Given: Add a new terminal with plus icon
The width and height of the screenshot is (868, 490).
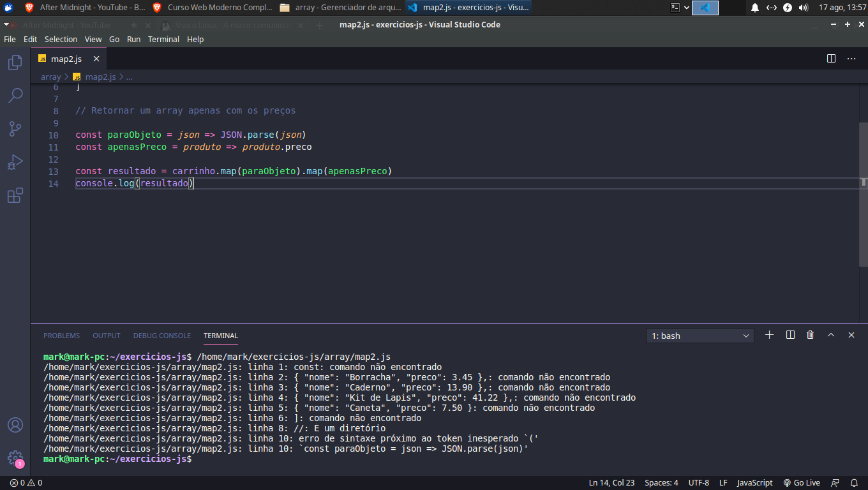Looking at the screenshot, I should tap(769, 335).
